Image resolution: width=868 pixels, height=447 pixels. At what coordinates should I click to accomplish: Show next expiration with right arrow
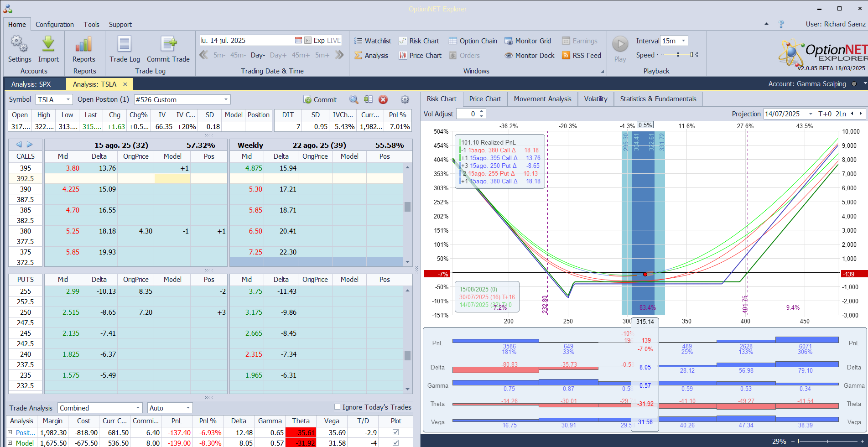point(30,145)
